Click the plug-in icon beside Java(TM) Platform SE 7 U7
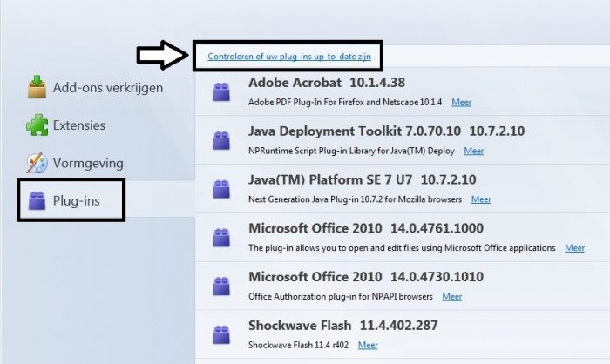 point(221,189)
